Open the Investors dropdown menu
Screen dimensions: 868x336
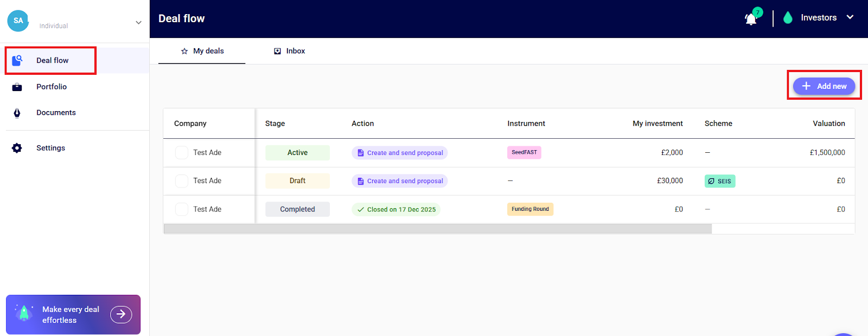coord(850,18)
